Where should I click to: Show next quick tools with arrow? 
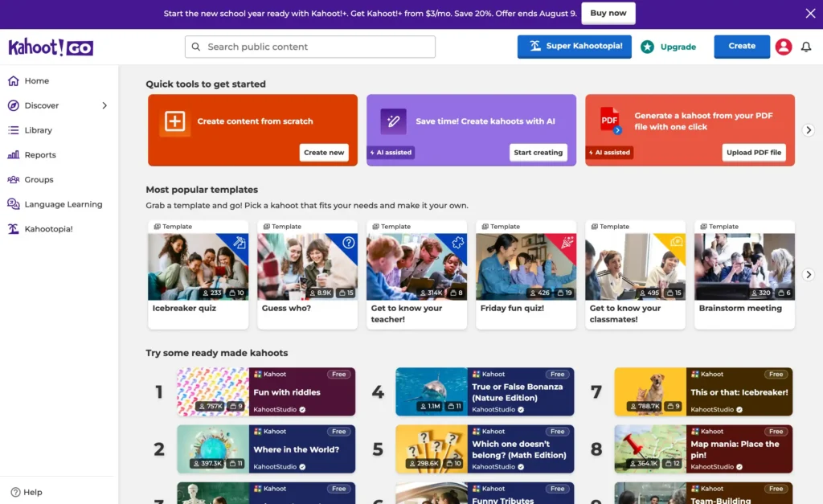click(x=809, y=130)
